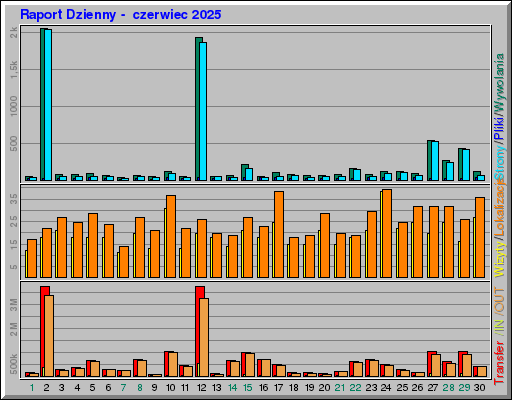
Task: Click the 'Wywolania' legend label
Action: (x=499, y=82)
